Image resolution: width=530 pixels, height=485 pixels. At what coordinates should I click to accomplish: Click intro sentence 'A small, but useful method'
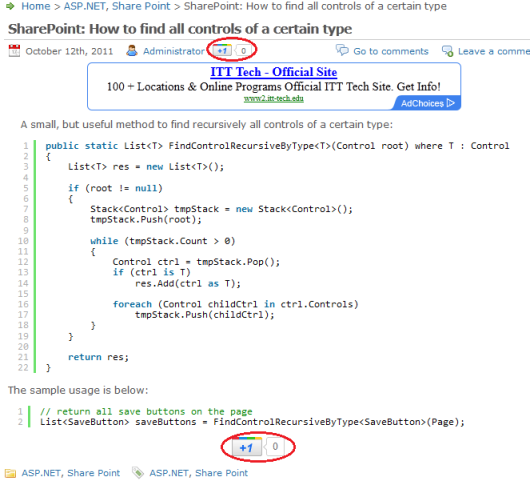coord(207,125)
